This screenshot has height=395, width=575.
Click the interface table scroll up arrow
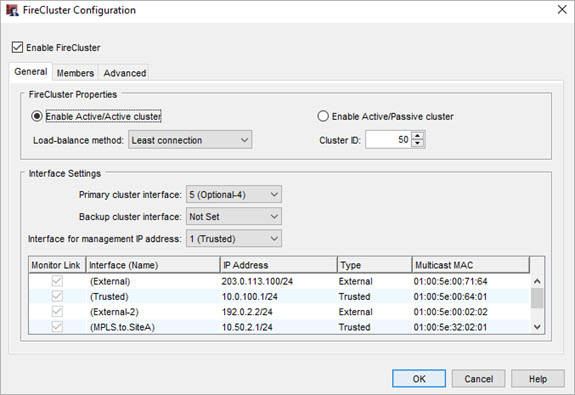(537, 281)
